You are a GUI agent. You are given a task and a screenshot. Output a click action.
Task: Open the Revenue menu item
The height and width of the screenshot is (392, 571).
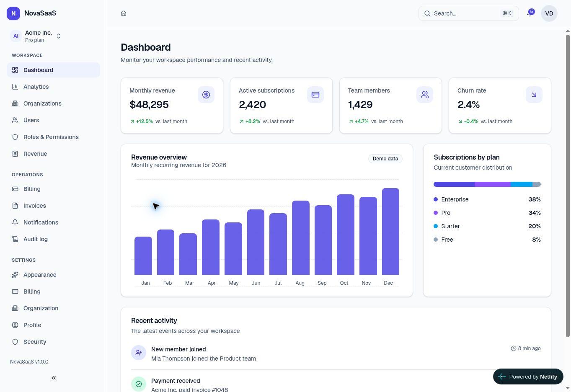pyautogui.click(x=53, y=154)
